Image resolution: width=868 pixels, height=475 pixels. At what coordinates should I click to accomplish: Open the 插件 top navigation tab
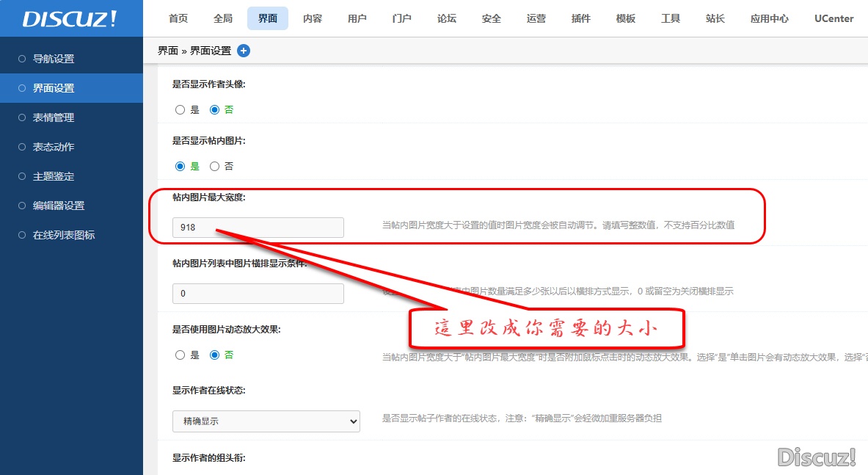pos(580,18)
